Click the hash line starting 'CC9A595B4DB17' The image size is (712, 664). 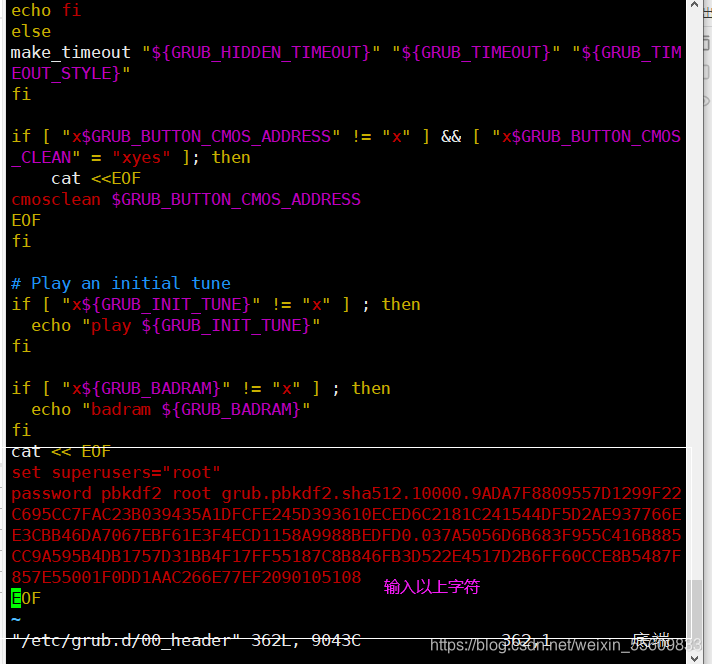point(346,556)
